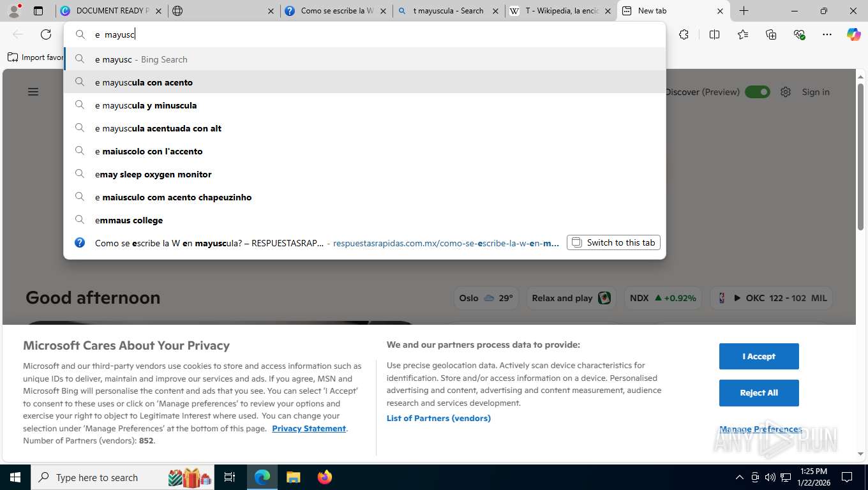Open the Privacy Statement link
Screen dimensions: 868x490
[x=309, y=428]
